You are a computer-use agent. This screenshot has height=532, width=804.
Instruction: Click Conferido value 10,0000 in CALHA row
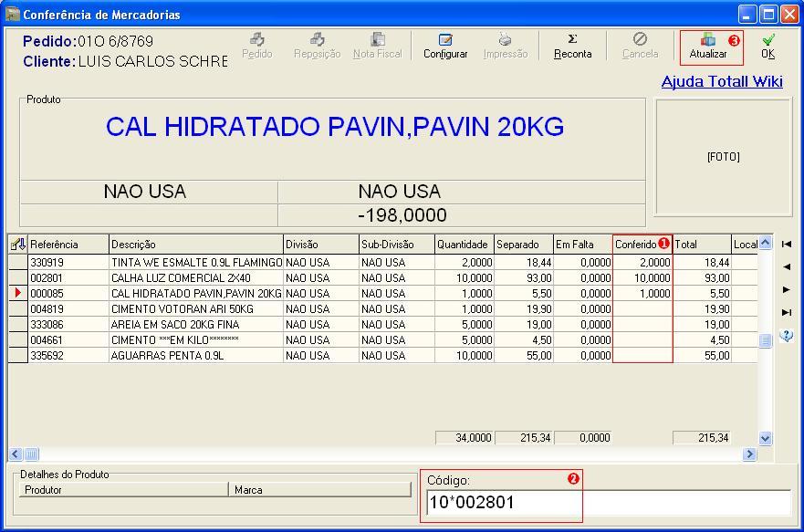(642, 277)
